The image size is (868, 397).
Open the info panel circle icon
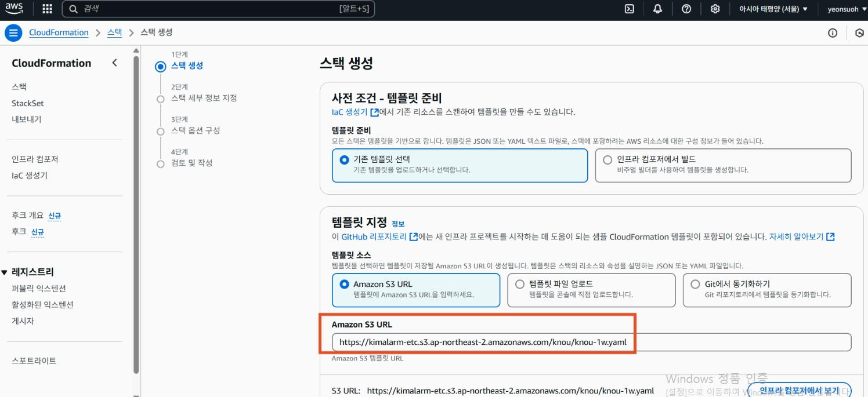[833, 33]
